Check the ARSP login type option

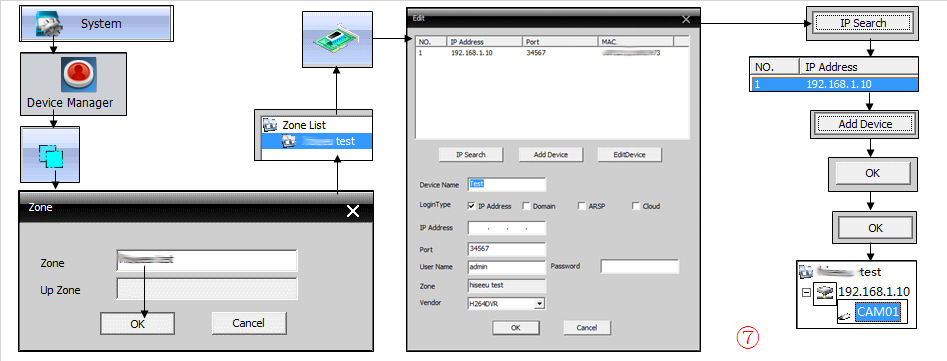coord(582,206)
